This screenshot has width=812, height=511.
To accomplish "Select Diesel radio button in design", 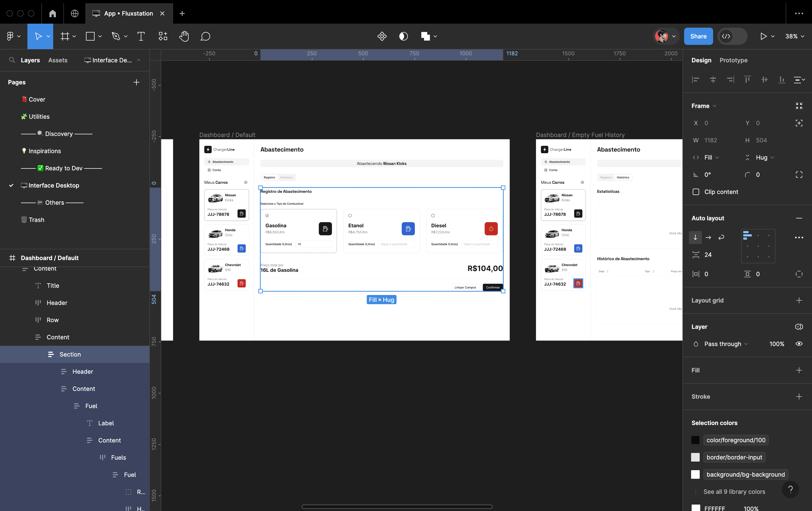I will pos(433,216).
